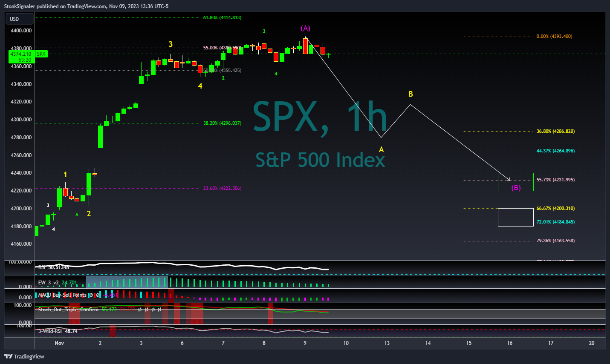The width and height of the screenshot is (610, 364).
Task: Click the 72.01% (4184.845) retracement label
Action: 555,222
